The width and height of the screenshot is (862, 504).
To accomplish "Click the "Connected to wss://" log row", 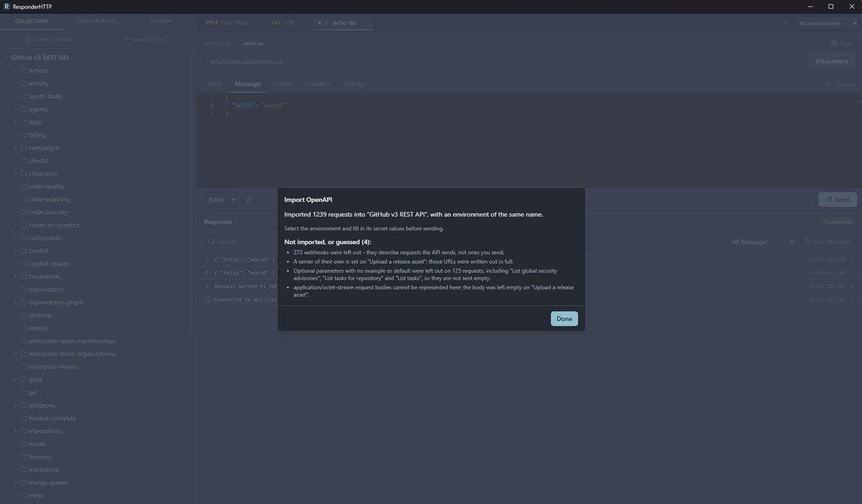I will (x=529, y=300).
